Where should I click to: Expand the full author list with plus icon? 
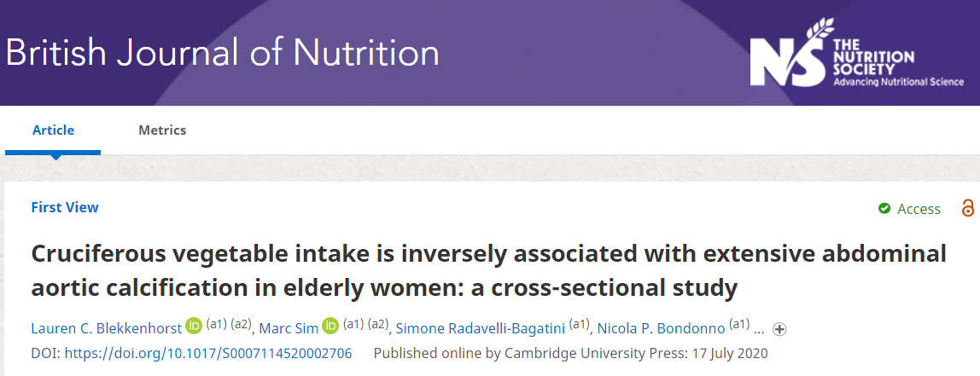779,329
